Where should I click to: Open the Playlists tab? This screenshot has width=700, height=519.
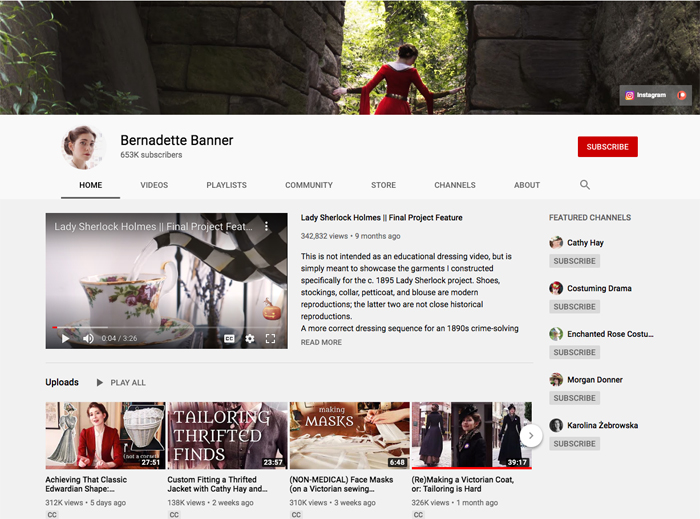coord(226,185)
